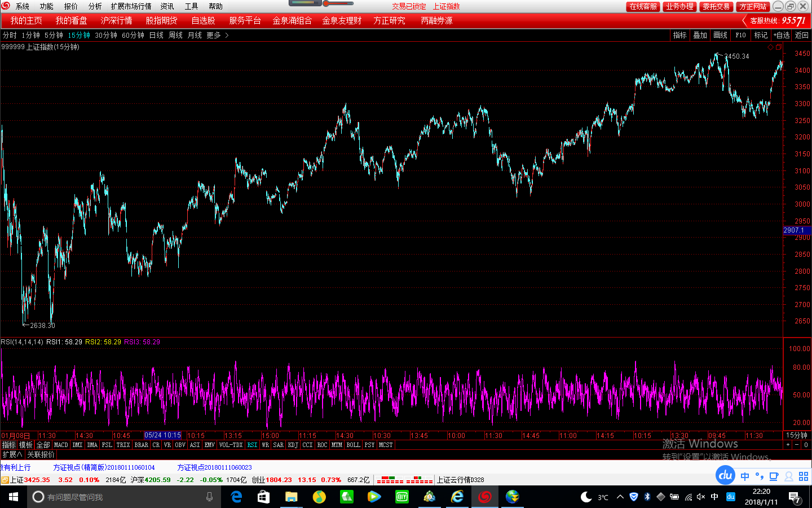Switch chart period to 30分钟

[106, 35]
